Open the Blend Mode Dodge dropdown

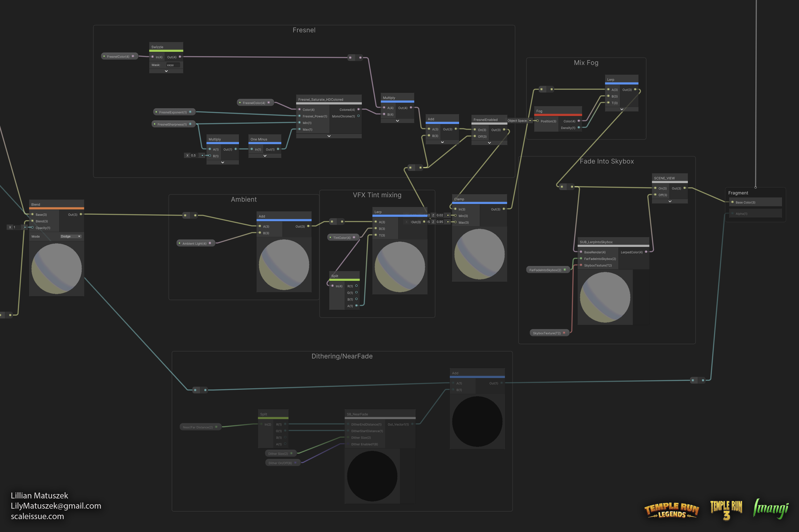71,236
